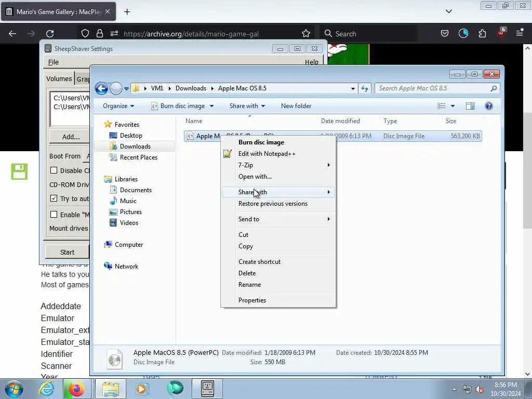Select Libraries in navigation pane
Image resolution: width=532 pixels, height=399 pixels.
(x=126, y=179)
